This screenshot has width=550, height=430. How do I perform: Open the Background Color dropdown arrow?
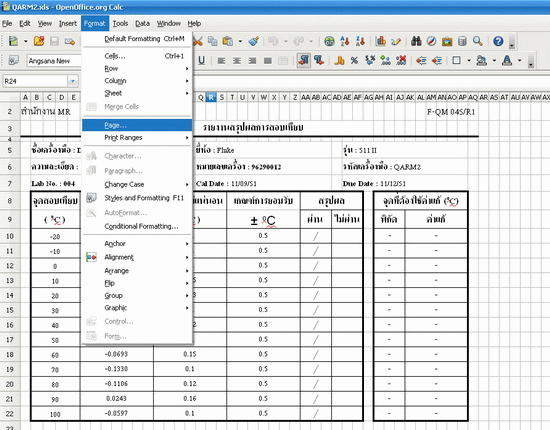coord(494,60)
